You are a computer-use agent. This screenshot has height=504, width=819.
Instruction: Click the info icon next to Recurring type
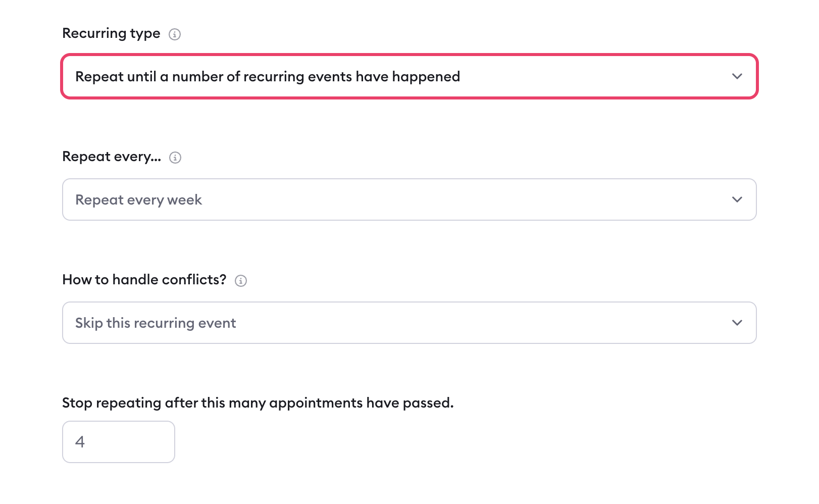tap(175, 34)
